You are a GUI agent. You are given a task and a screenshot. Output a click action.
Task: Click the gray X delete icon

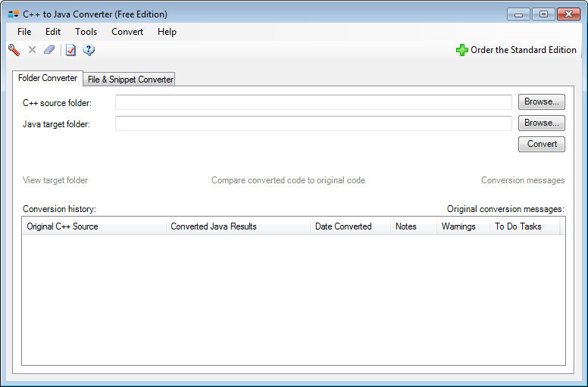pos(32,50)
